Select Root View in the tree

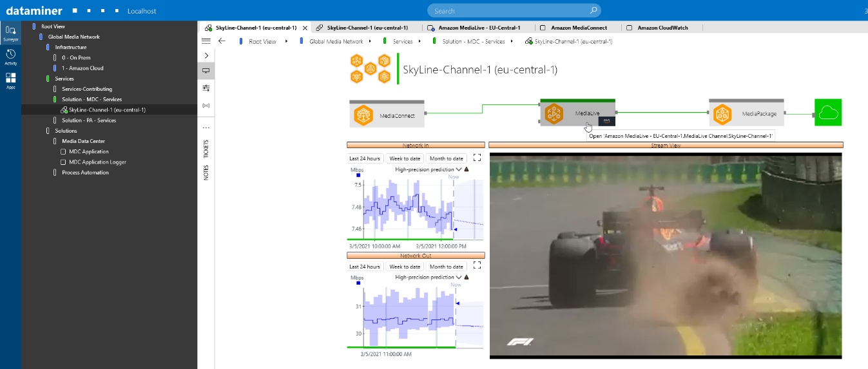pyautogui.click(x=53, y=26)
